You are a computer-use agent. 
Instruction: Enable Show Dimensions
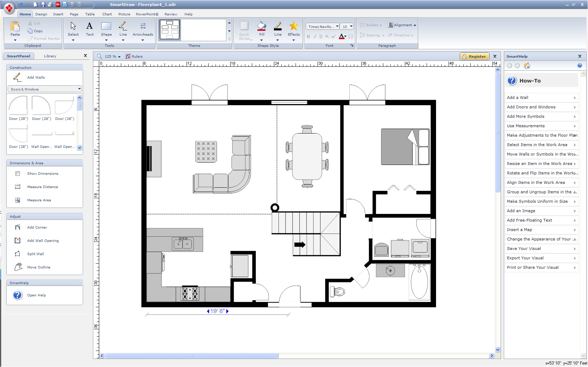(x=43, y=173)
